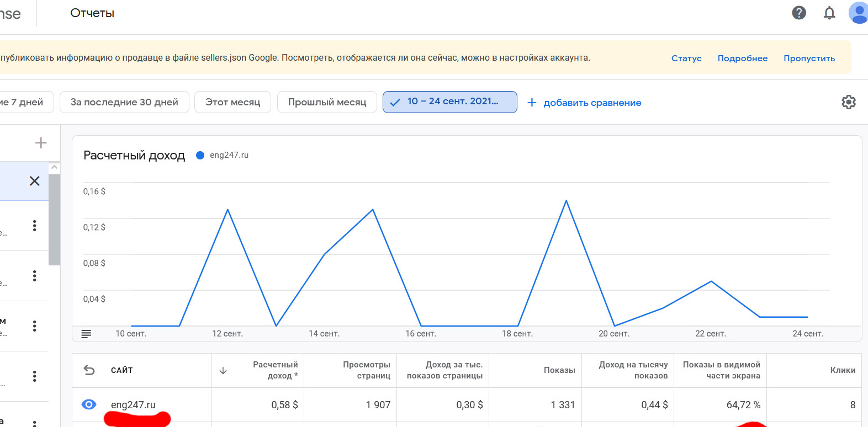The height and width of the screenshot is (427, 868).
Task: Click Пропустить in the notification banner
Action: pyautogui.click(x=809, y=58)
